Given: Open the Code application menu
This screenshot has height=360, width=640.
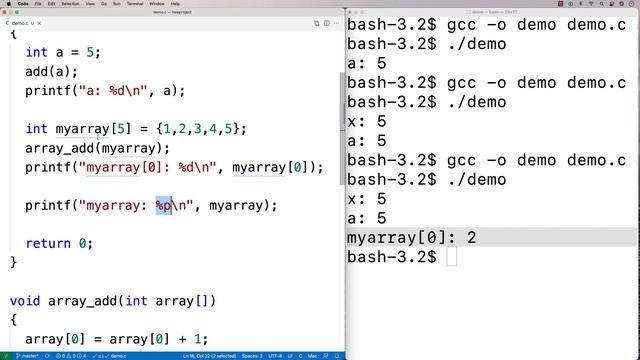Looking at the screenshot, I should (23, 4).
